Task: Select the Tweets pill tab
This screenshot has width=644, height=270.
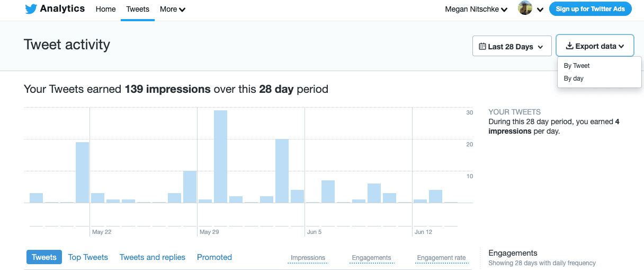Action: (44, 257)
